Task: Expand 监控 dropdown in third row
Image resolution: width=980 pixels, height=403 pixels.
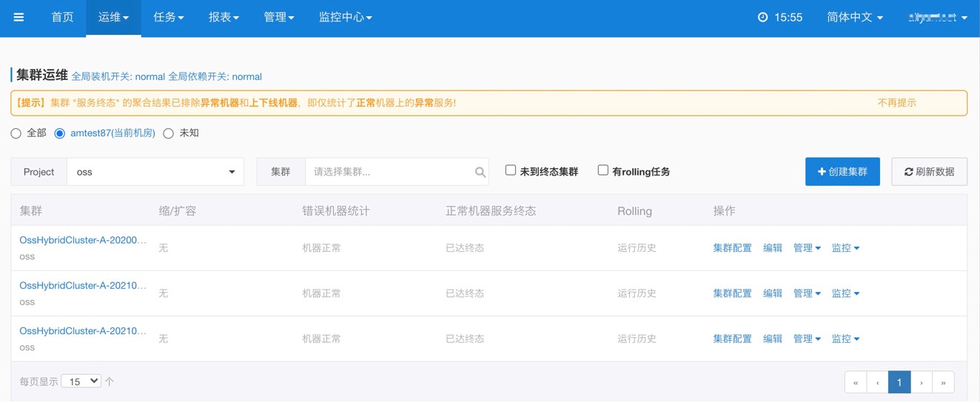Action: [x=845, y=339]
